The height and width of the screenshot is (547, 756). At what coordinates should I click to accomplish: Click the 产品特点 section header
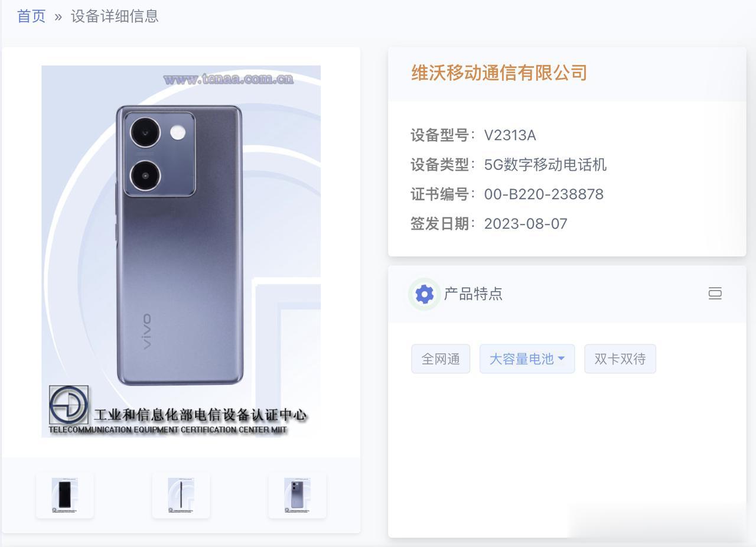(x=473, y=294)
